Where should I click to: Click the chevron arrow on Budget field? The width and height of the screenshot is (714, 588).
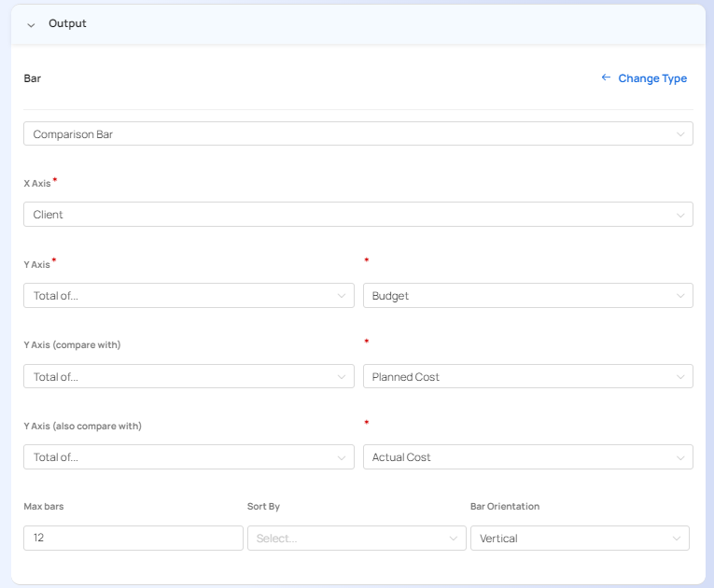coord(679,296)
